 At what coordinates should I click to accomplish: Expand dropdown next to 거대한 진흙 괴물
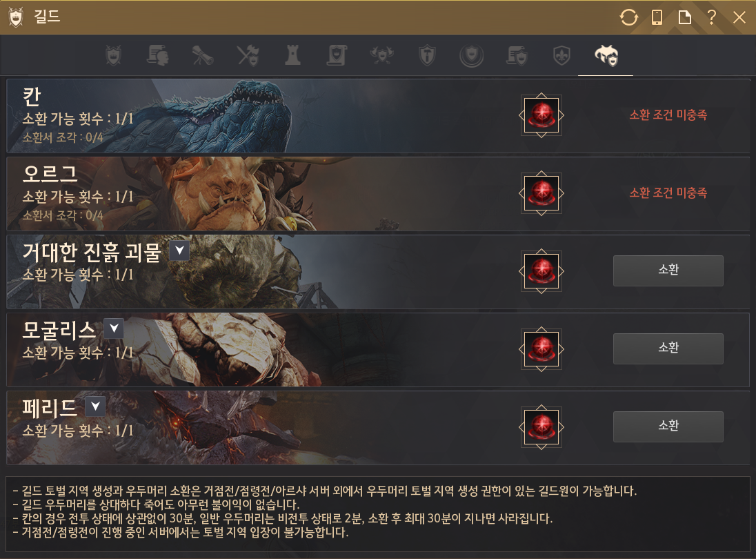click(179, 251)
